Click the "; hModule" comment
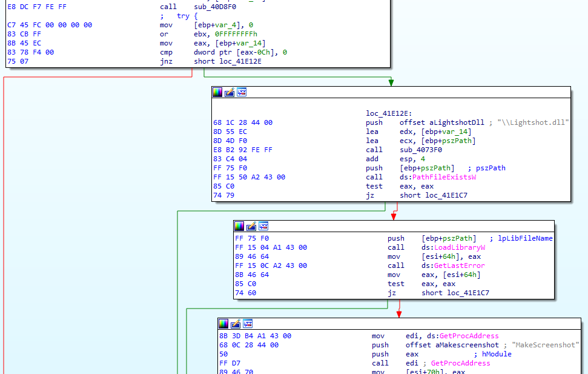This screenshot has width=588, height=374. [492, 354]
